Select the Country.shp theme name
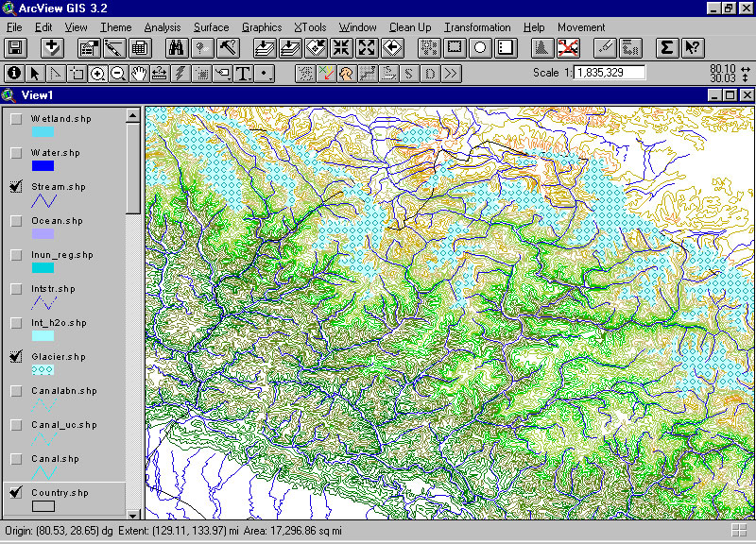The height and width of the screenshot is (544, 756). 60,493
